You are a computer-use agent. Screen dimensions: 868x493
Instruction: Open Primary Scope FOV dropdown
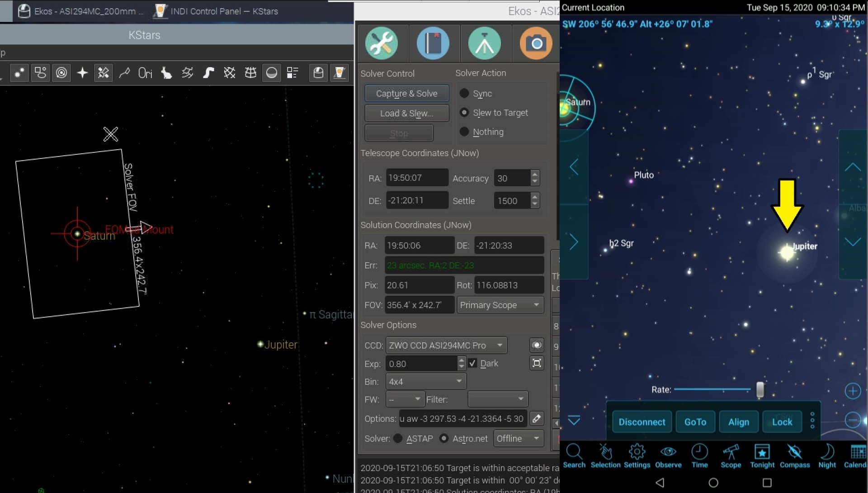tap(500, 305)
